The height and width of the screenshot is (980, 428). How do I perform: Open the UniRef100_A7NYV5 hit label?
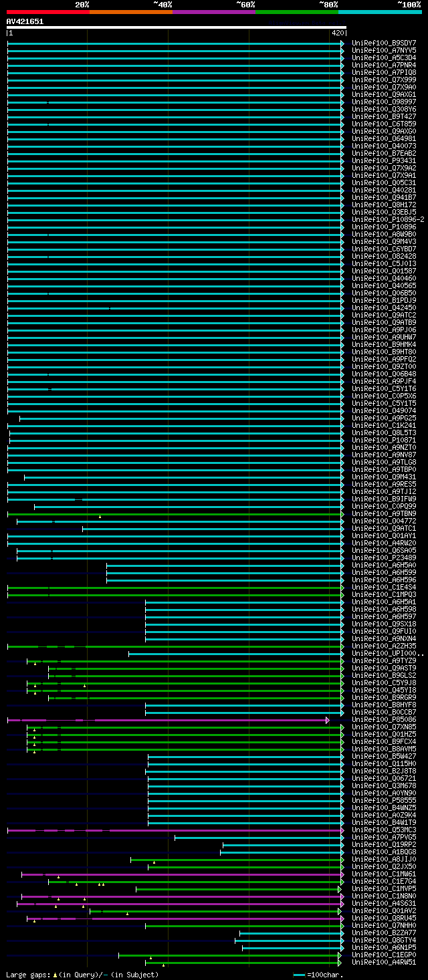click(384, 50)
